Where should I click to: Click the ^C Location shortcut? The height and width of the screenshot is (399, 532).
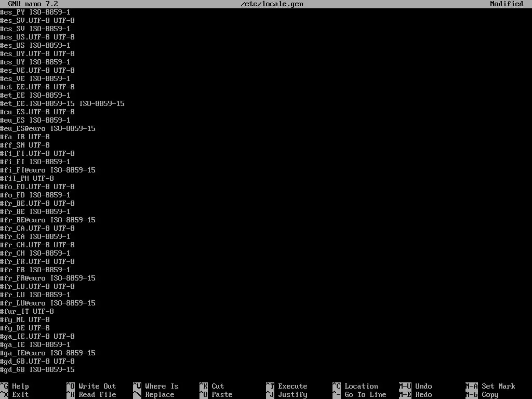coord(355,386)
